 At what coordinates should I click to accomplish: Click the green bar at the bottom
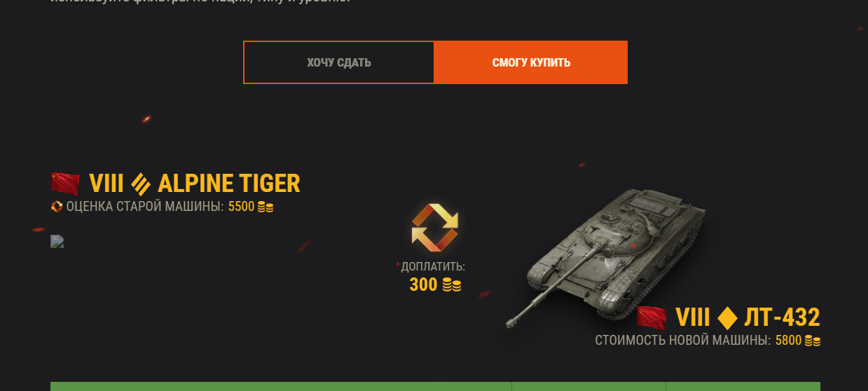point(435,386)
